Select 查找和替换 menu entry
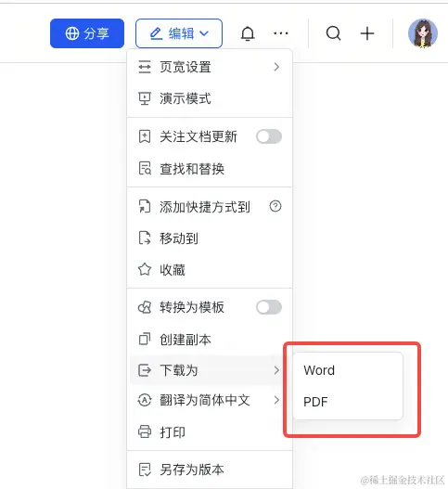The height and width of the screenshot is (489, 448). [210, 169]
